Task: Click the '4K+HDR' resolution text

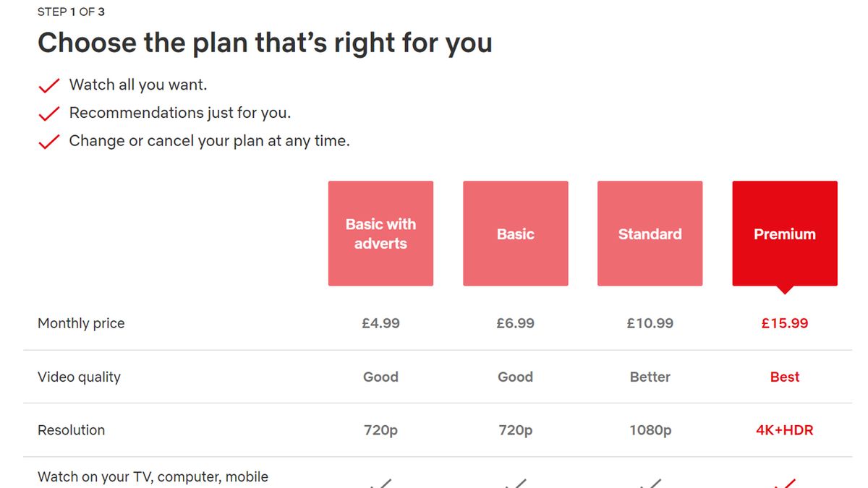Action: [784, 429]
